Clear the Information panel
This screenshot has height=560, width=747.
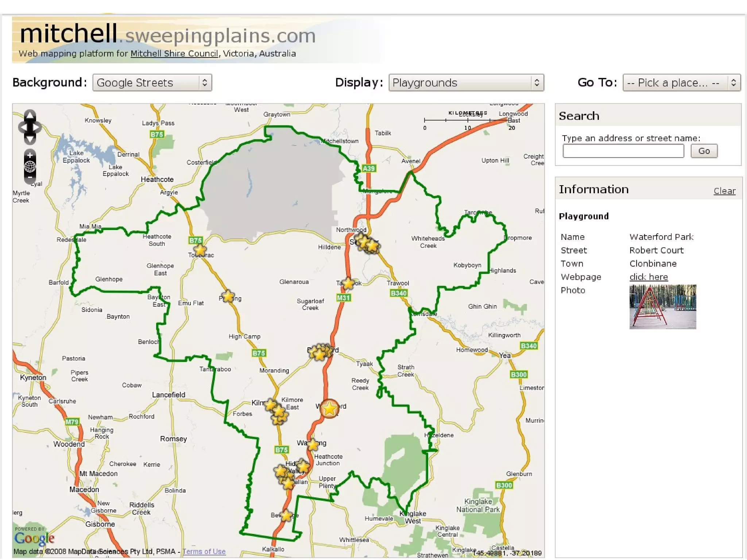click(x=724, y=191)
